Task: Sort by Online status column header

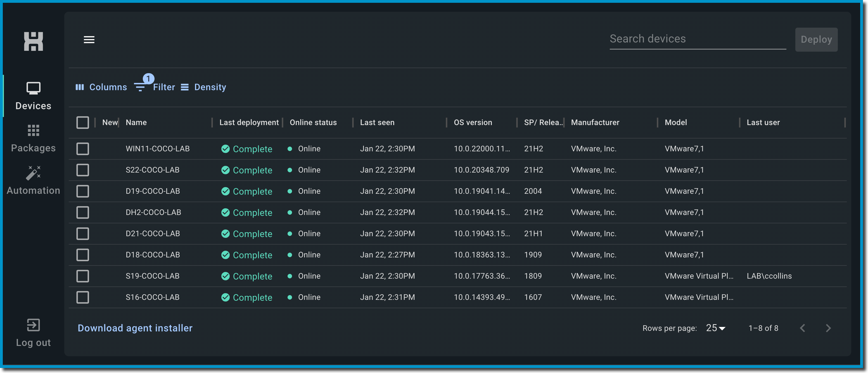Action: tap(313, 123)
